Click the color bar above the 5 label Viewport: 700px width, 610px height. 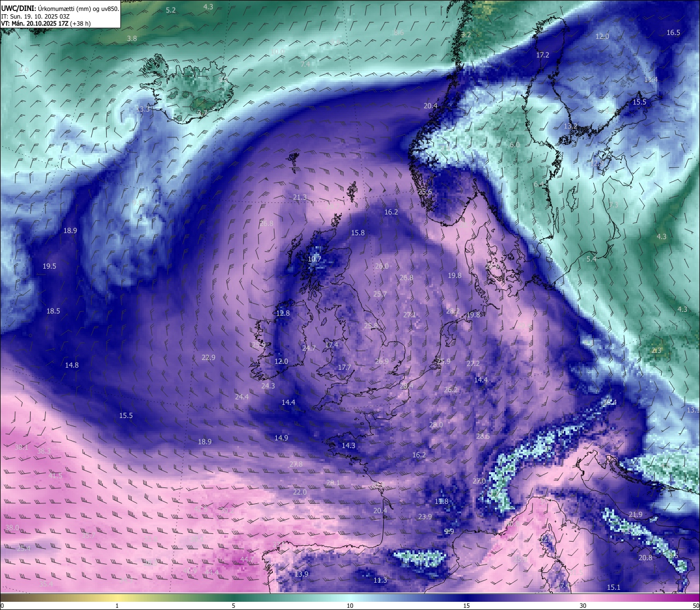pyautogui.click(x=234, y=597)
